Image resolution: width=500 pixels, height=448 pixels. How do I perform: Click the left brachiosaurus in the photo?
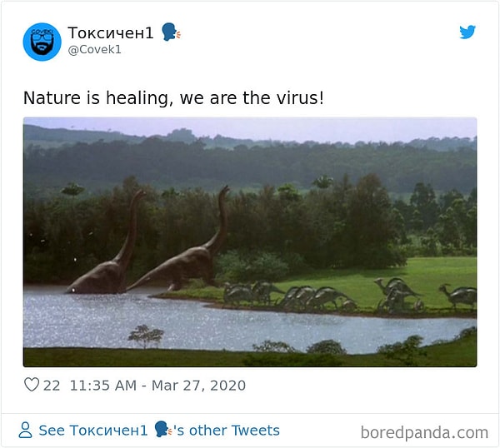(107, 244)
